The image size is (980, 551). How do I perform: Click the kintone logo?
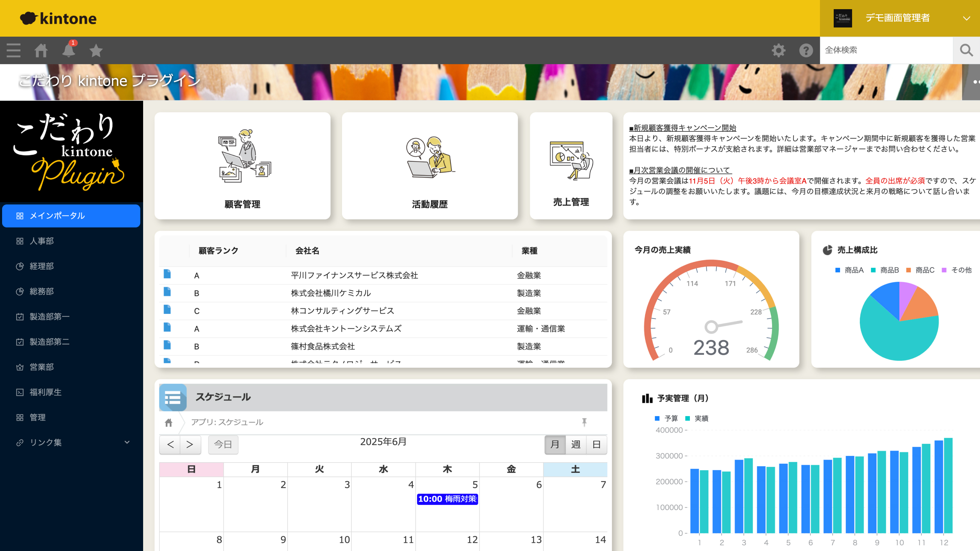pos(58,18)
